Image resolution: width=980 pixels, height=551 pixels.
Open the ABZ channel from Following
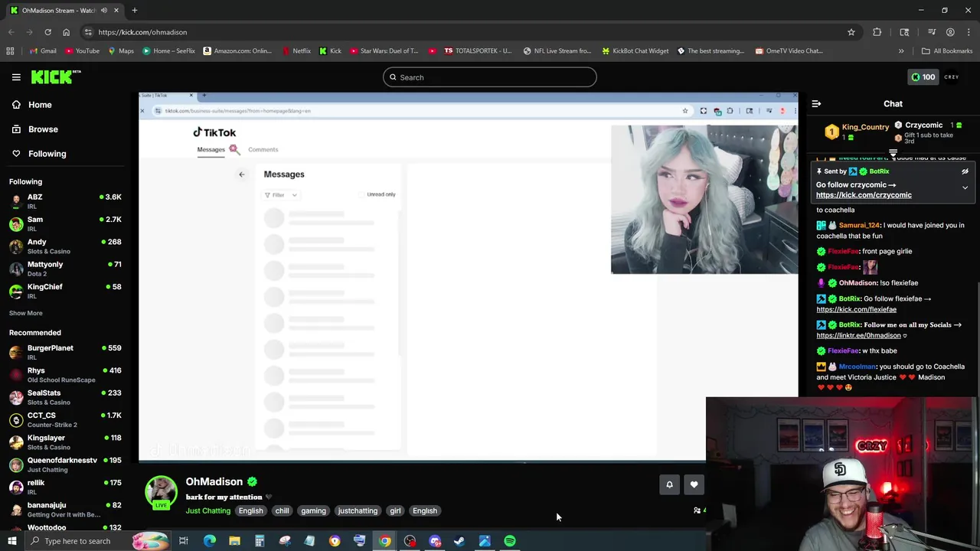65,202
